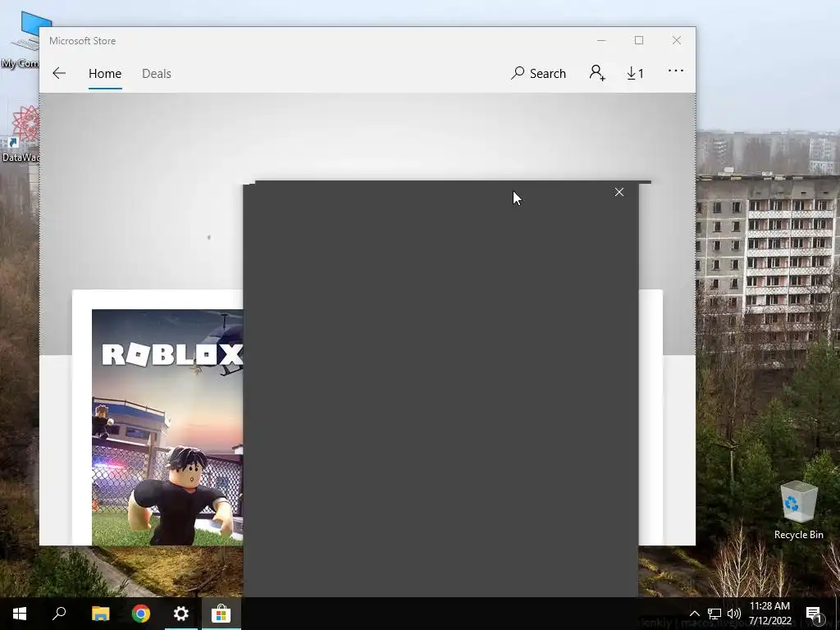The width and height of the screenshot is (840, 630).
Task: Switch to the Home tab
Action: [105, 73]
